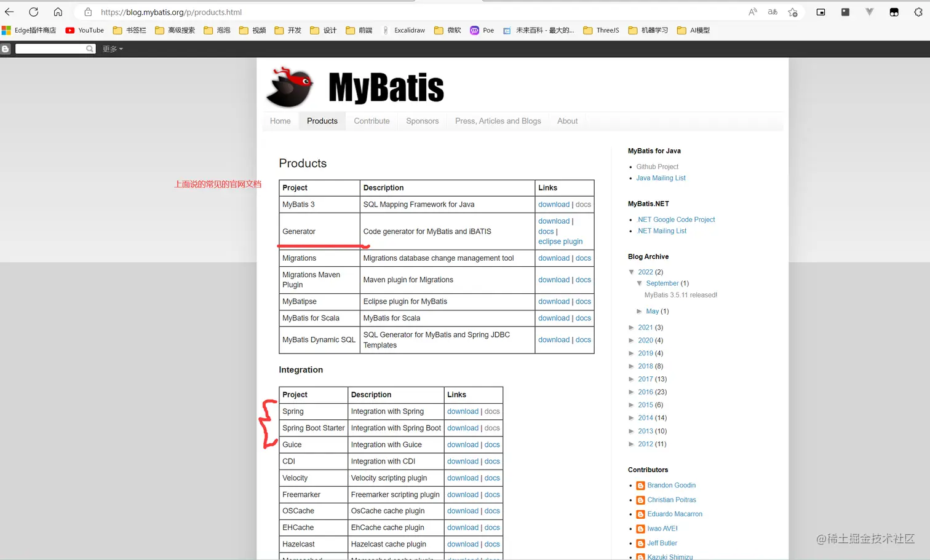Click the translate icon in address bar

773,12
